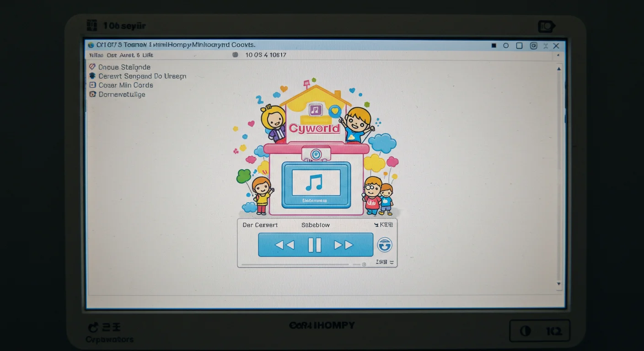Click the device grid icon at top left bezel
Screen dimensions: 644x351
coord(92,25)
